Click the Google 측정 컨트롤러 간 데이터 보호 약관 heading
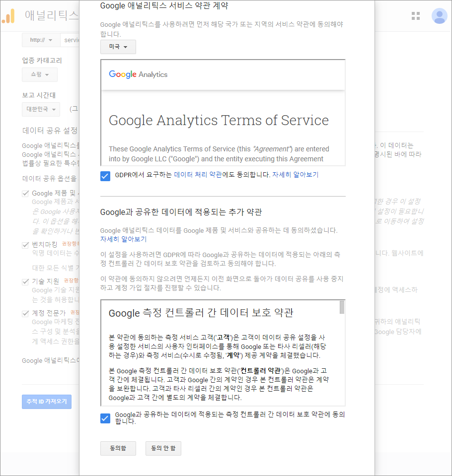 201,313
